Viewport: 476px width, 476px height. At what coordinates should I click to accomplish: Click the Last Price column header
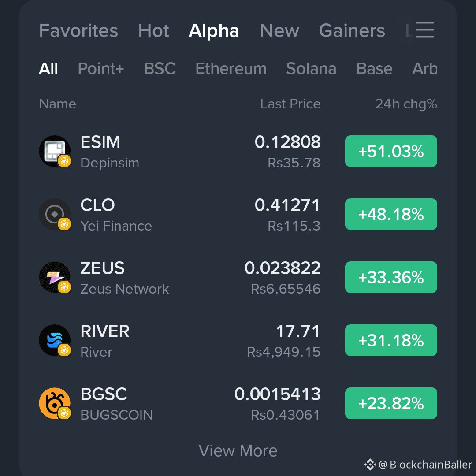(x=290, y=104)
